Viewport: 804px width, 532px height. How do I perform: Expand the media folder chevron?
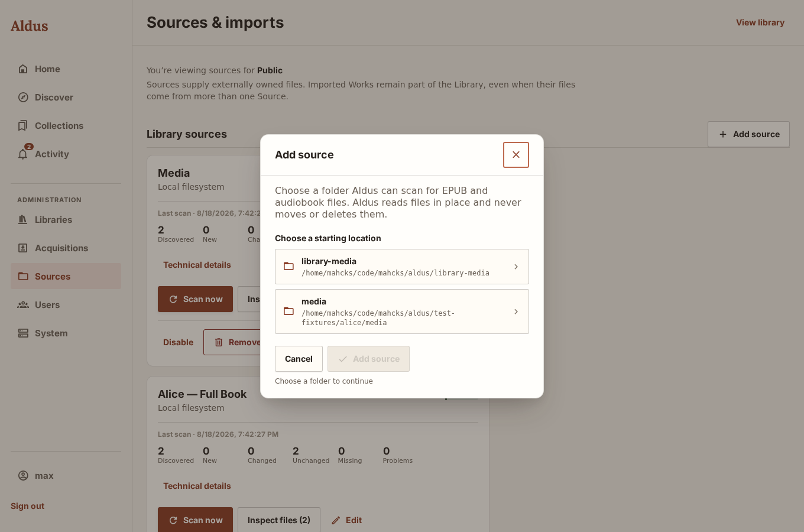516,312
